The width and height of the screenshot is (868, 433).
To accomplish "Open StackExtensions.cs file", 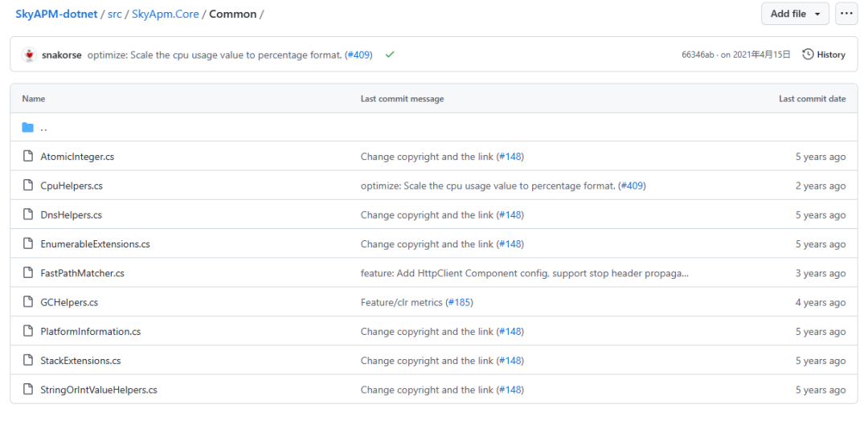I will point(80,361).
